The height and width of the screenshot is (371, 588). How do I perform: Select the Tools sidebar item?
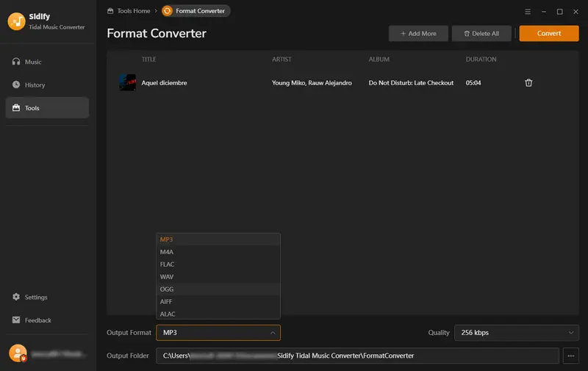pos(47,108)
